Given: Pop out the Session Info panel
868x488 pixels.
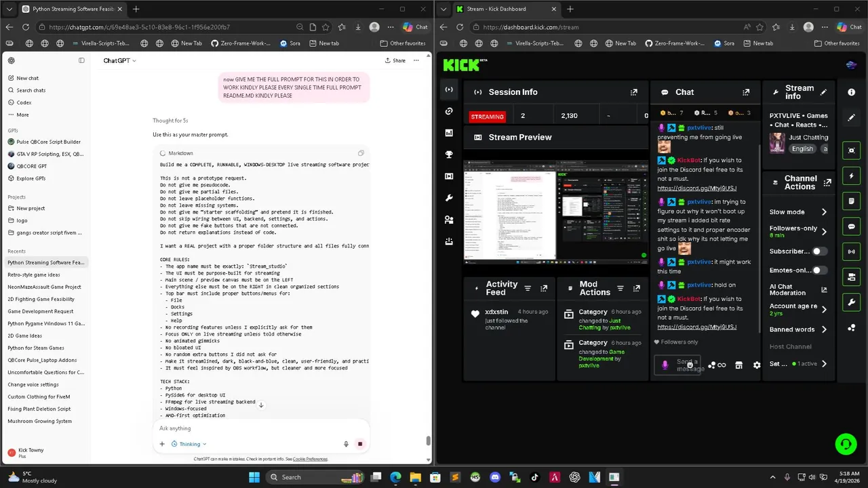Looking at the screenshot, I should [x=634, y=92].
